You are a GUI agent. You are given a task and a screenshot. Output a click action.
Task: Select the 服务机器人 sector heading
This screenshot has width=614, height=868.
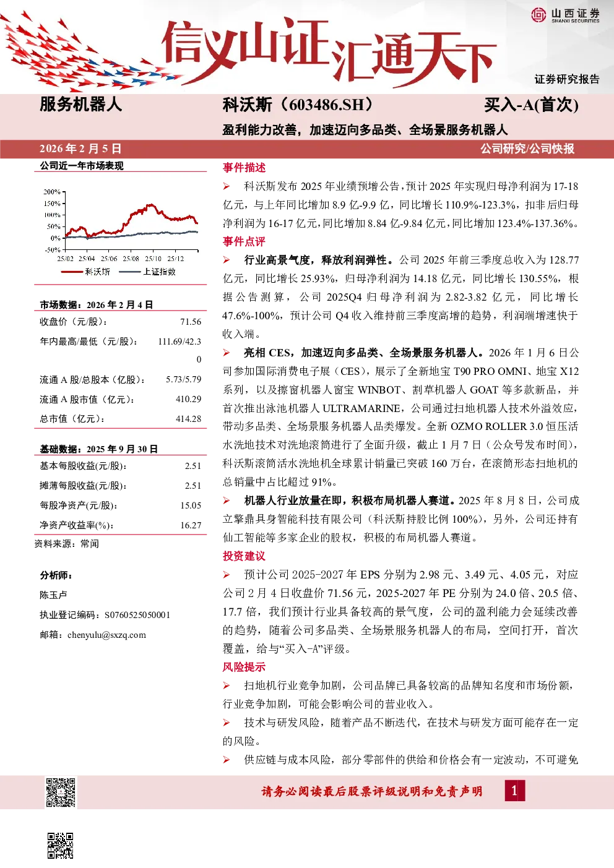tap(80, 105)
